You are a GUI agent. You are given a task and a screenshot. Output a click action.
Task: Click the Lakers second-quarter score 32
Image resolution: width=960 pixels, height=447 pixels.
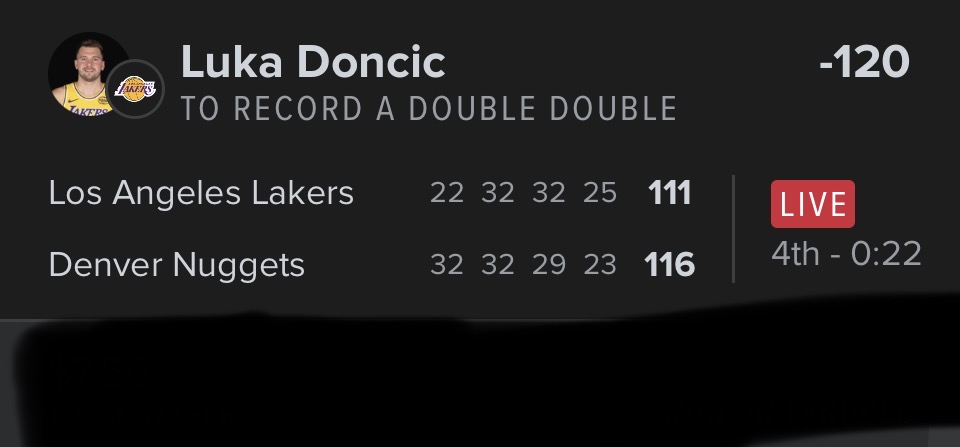coord(498,193)
